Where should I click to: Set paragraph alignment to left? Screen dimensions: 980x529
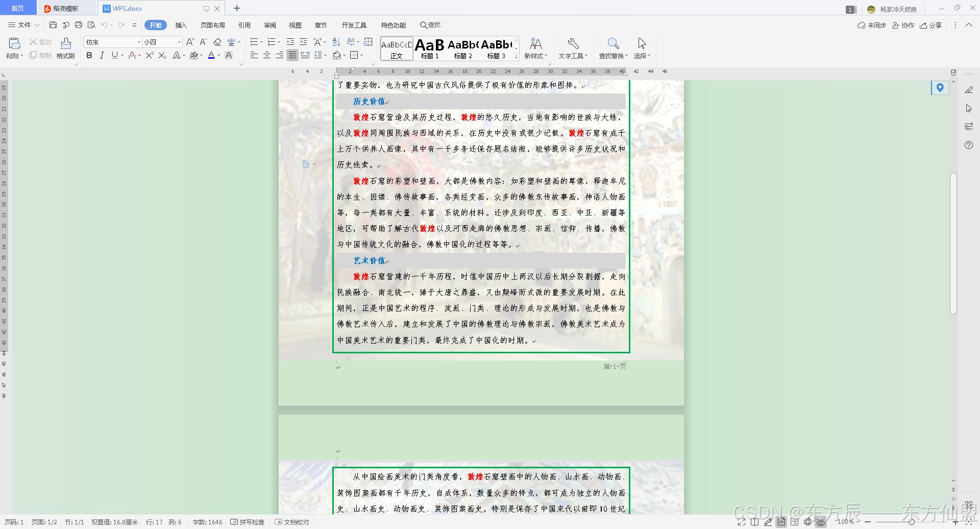[x=254, y=55]
